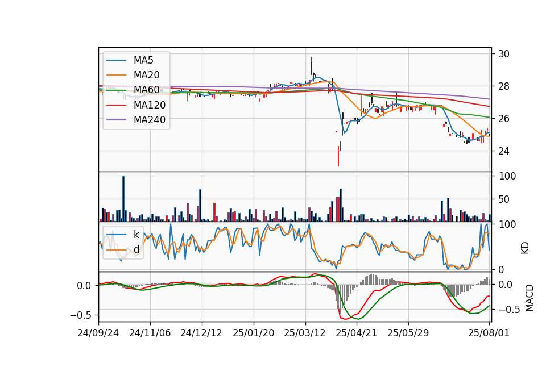The width and height of the screenshot is (546, 392).
Task: Click the 25/05/29 date axis label
Action: (408, 333)
